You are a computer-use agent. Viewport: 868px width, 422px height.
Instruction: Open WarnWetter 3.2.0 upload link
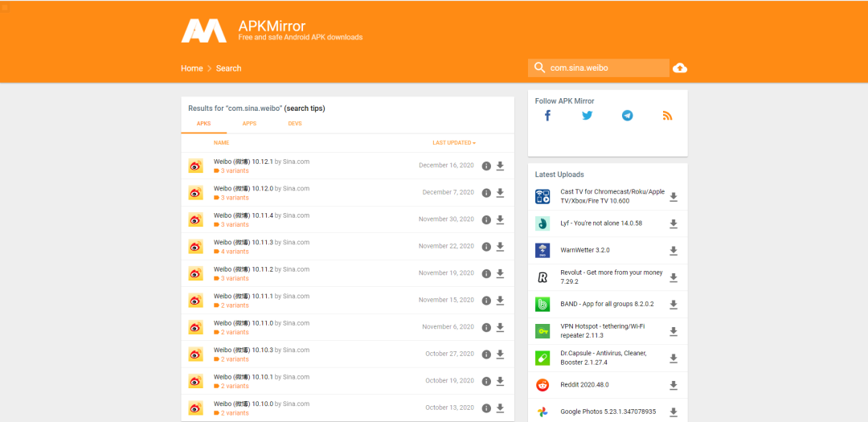[x=584, y=250]
